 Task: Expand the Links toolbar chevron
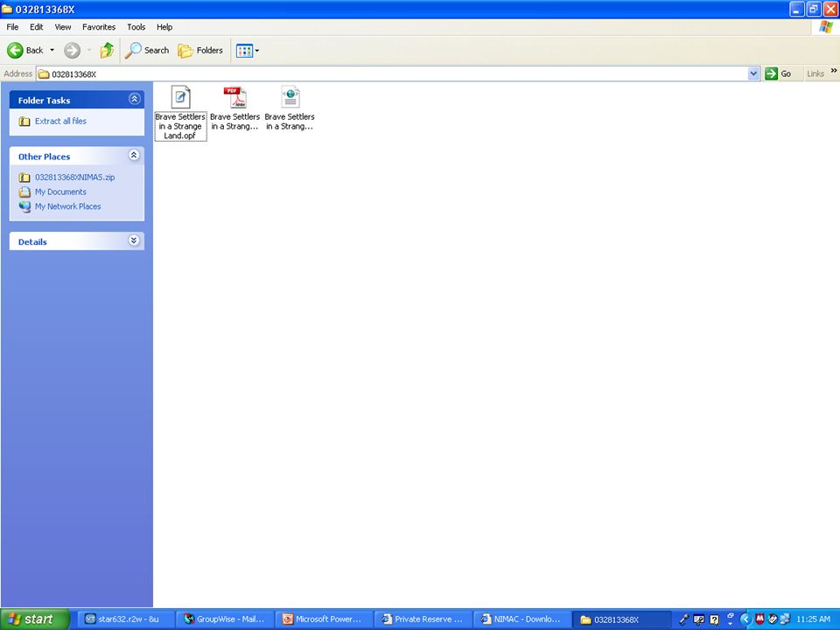tap(834, 71)
